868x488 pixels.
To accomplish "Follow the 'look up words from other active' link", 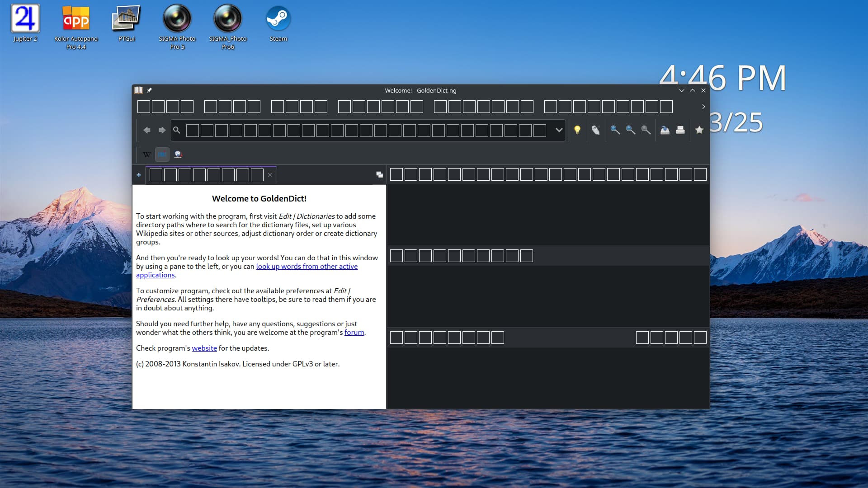I will tap(307, 267).
